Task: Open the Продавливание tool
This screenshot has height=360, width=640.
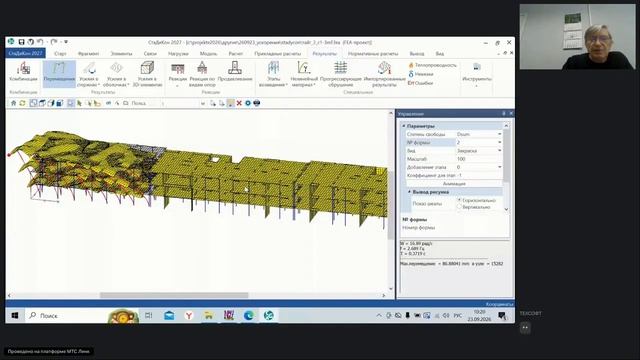Action: click(x=235, y=72)
